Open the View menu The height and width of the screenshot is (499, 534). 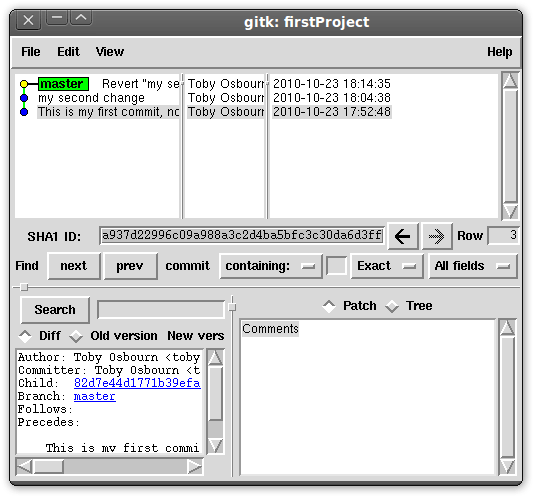tap(110, 52)
